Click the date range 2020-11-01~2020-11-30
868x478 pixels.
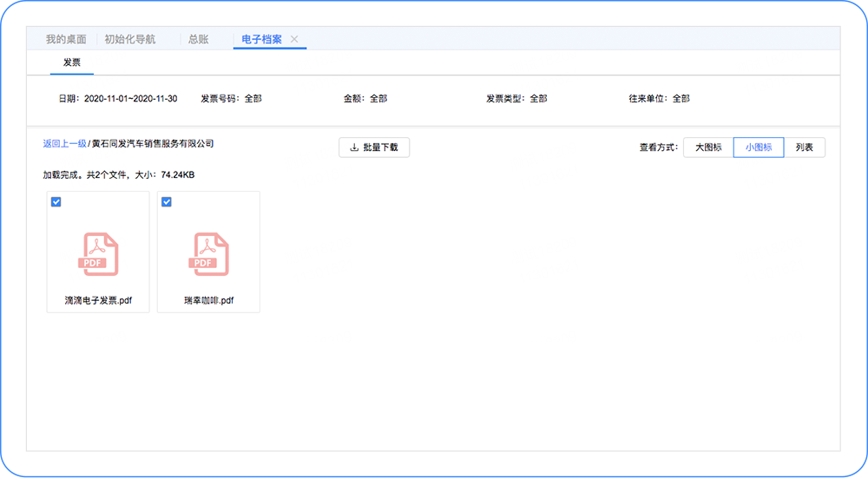tap(131, 99)
